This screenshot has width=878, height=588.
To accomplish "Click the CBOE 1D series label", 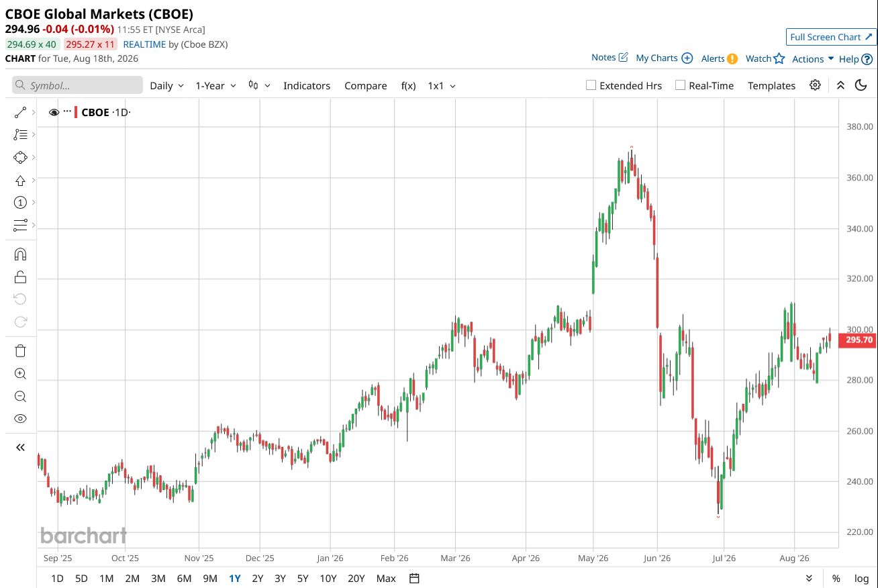I will point(106,112).
